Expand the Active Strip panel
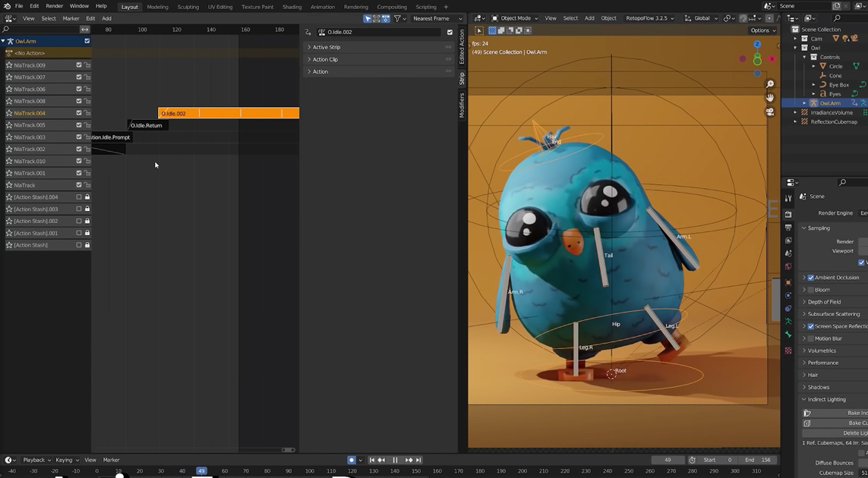The image size is (868, 478). [327, 47]
